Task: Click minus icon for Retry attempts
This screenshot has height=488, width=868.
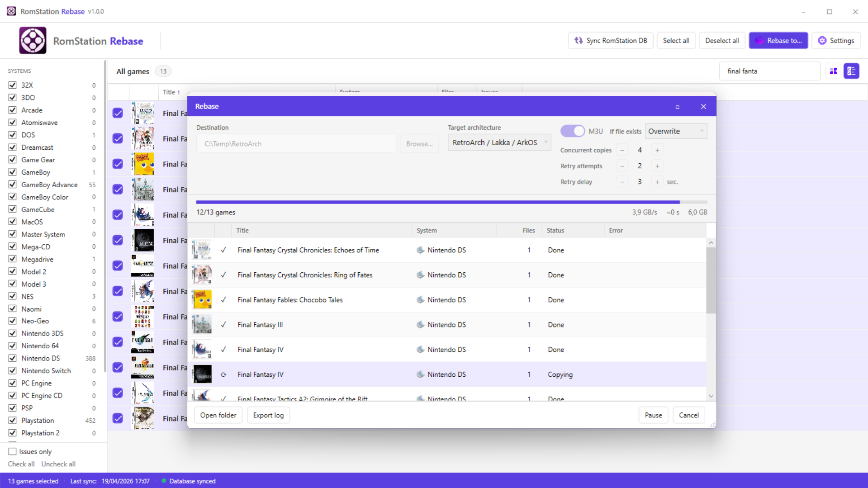Action: coord(622,166)
